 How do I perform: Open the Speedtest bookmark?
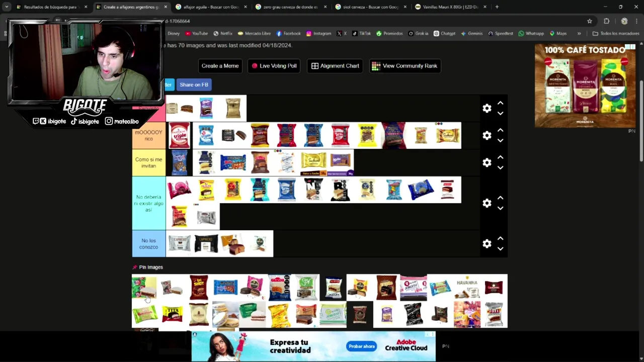point(501,34)
